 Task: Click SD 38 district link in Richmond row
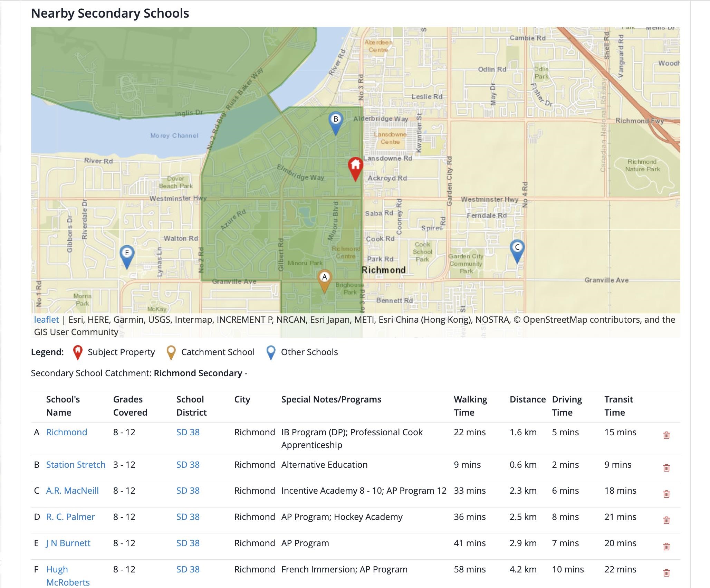[188, 432]
